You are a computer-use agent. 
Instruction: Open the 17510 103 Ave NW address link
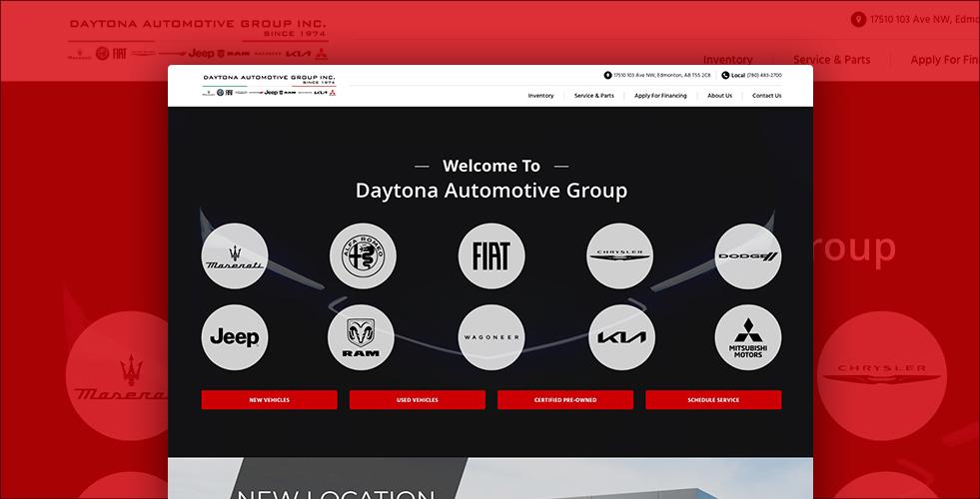coord(662,75)
